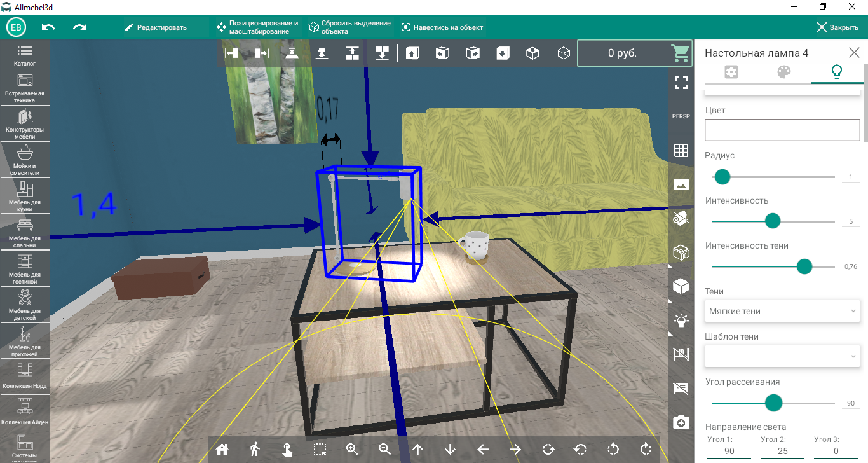Toggle the grid display

pyautogui.click(x=681, y=150)
